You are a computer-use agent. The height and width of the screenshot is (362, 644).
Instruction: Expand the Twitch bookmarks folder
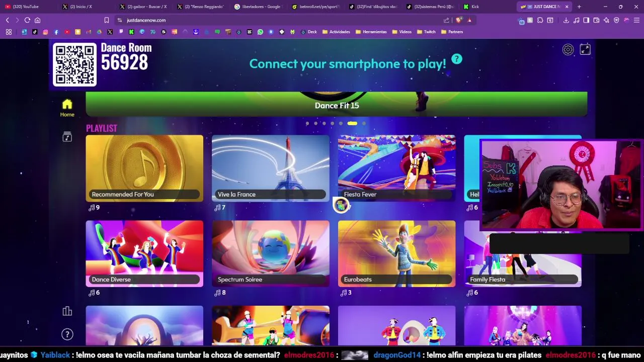[x=426, y=32]
